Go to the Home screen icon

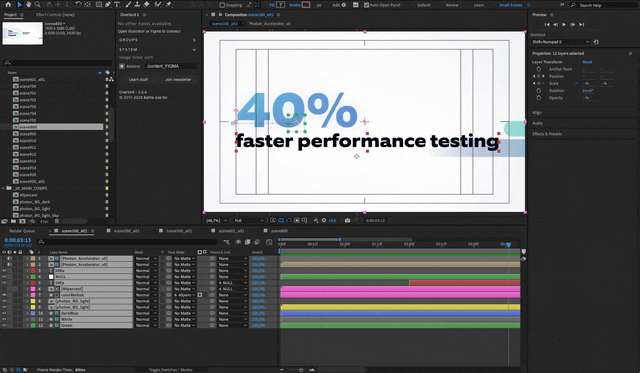click(8, 4)
